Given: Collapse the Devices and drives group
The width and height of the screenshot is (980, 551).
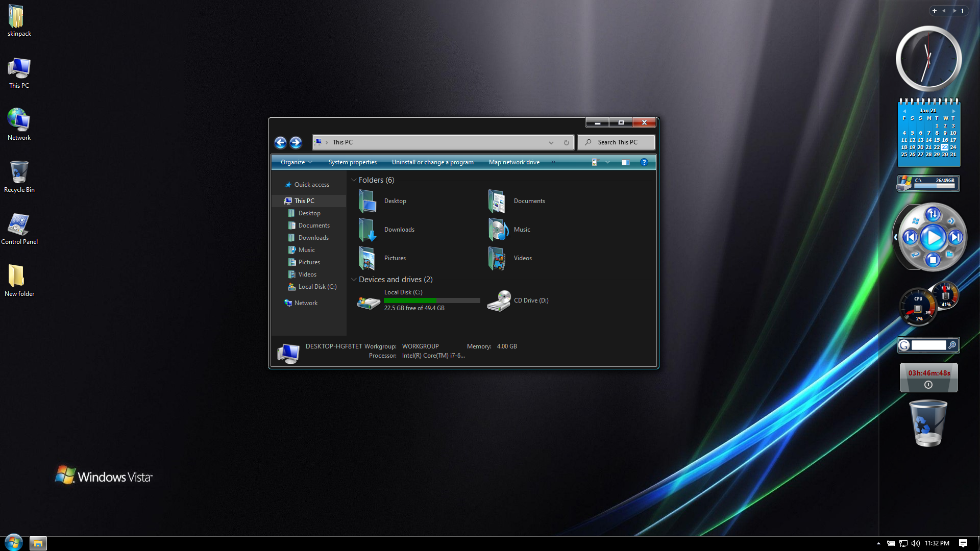Looking at the screenshot, I should 354,280.
